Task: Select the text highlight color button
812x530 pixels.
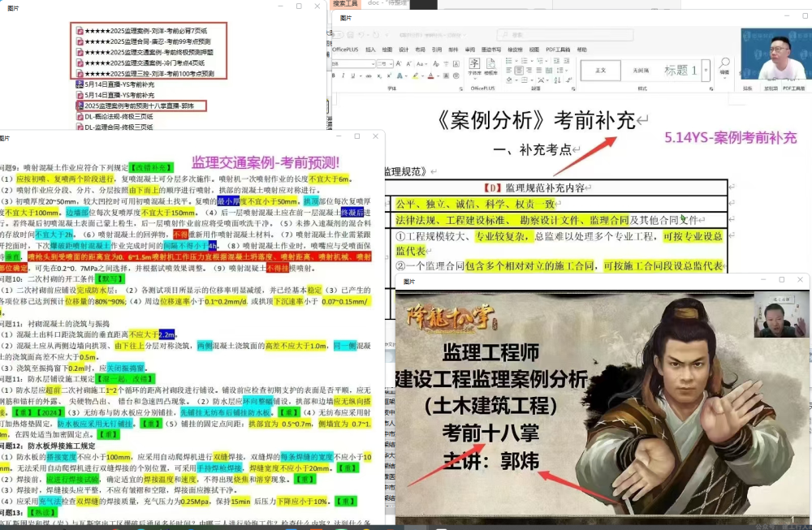Action: pyautogui.click(x=415, y=75)
